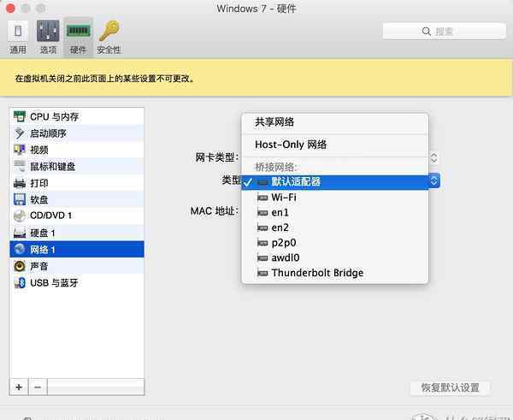Select 鼠标和键盘 row text
513x420 pixels.
coord(52,166)
